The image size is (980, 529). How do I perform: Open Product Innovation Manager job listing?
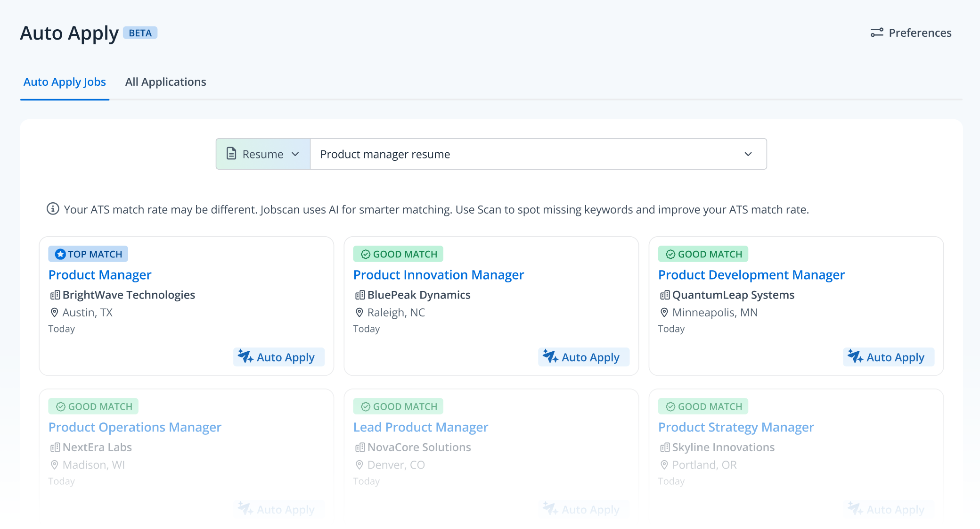(439, 275)
